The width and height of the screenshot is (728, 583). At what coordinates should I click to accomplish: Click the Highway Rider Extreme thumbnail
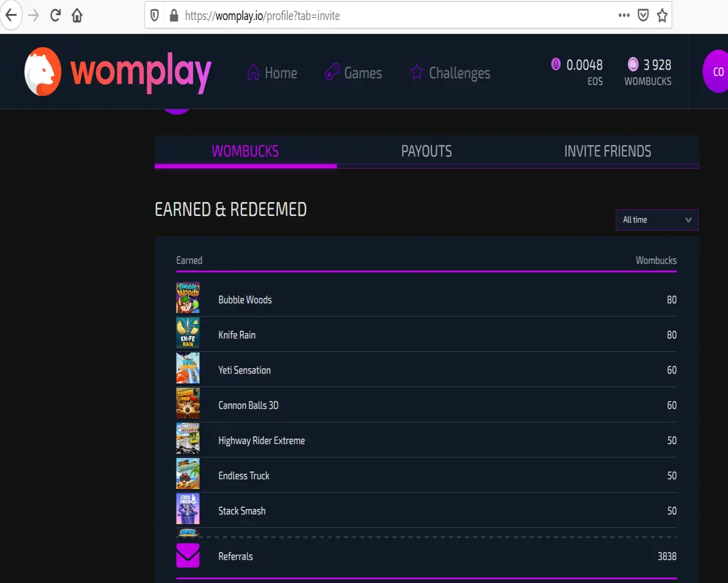[x=187, y=439]
